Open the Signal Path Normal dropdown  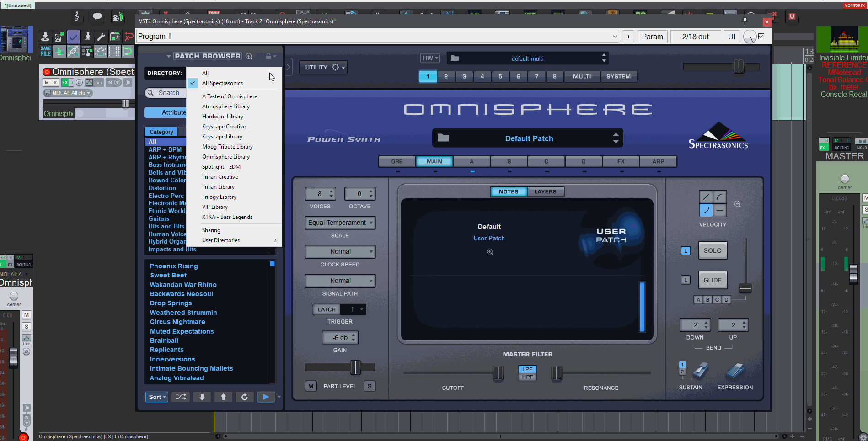[x=340, y=281]
